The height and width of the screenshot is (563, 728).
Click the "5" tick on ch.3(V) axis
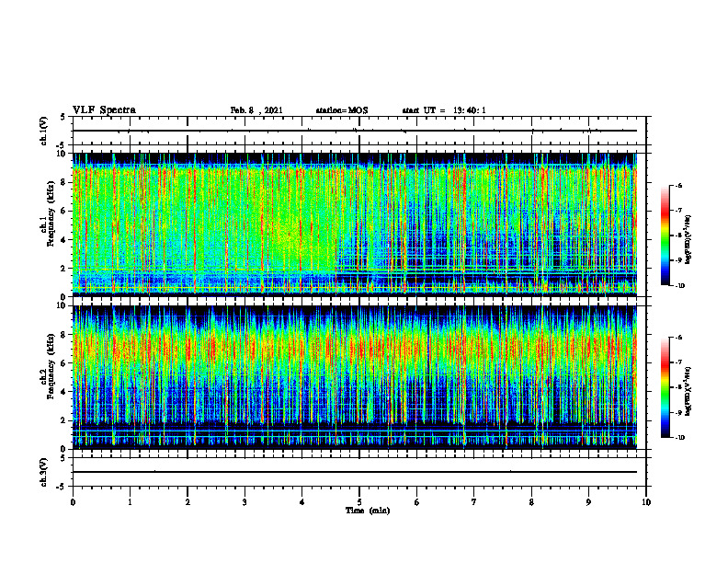point(64,458)
